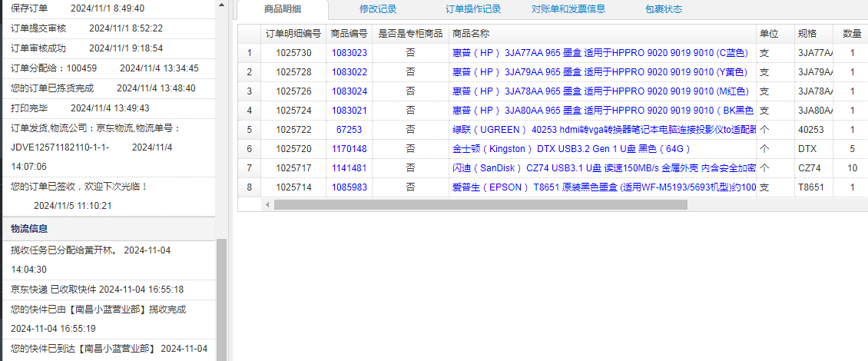The image size is (868, 361).
Task: Click the 揽收任务已分配给黄开林 logistics entry
Action: (108, 260)
